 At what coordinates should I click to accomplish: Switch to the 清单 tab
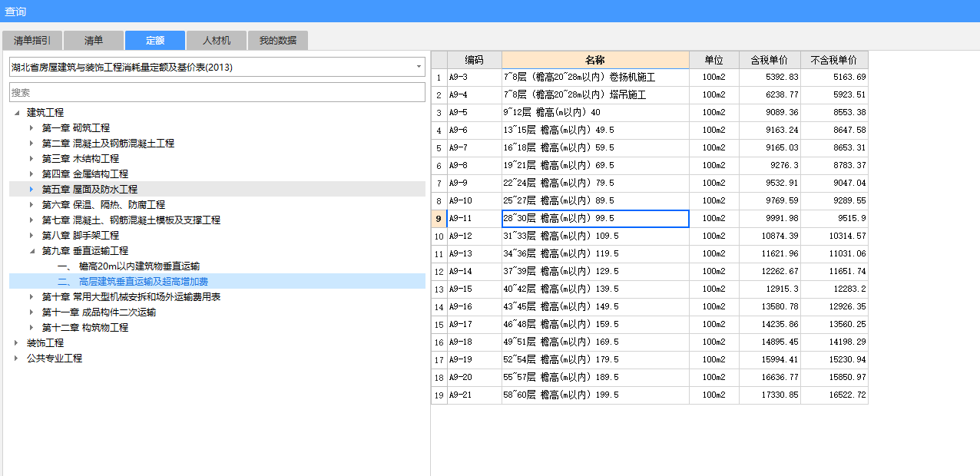click(x=94, y=41)
